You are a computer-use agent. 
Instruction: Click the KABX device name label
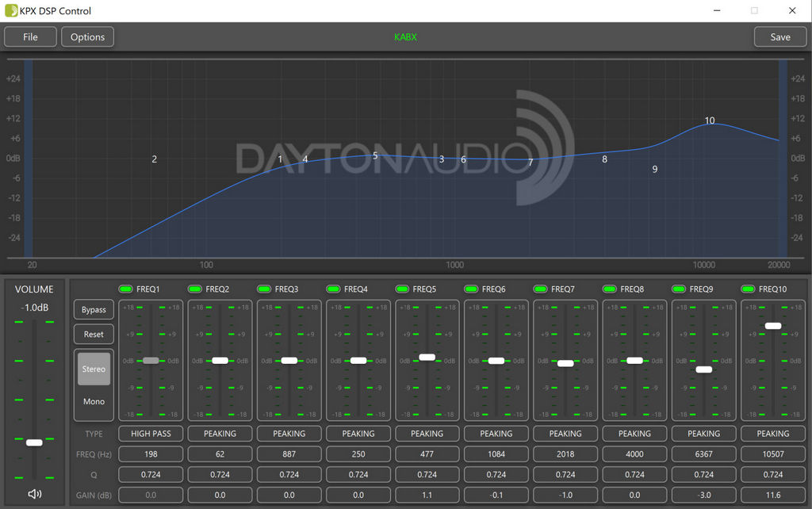pyautogui.click(x=405, y=37)
